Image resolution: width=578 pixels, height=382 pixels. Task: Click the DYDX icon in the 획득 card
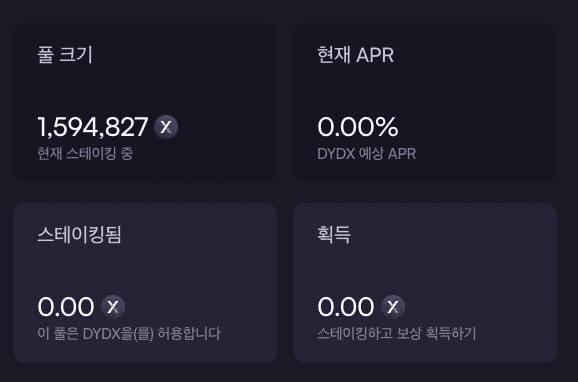[393, 307]
